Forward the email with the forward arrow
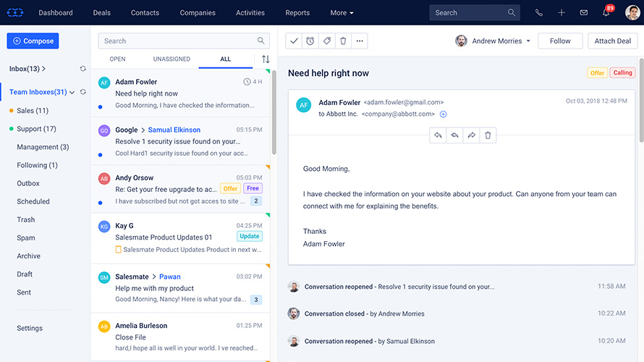The image size is (644, 362). coord(472,135)
